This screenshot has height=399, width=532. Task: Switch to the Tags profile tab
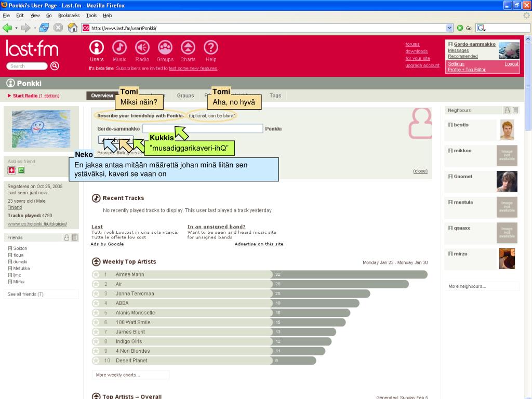(x=275, y=96)
